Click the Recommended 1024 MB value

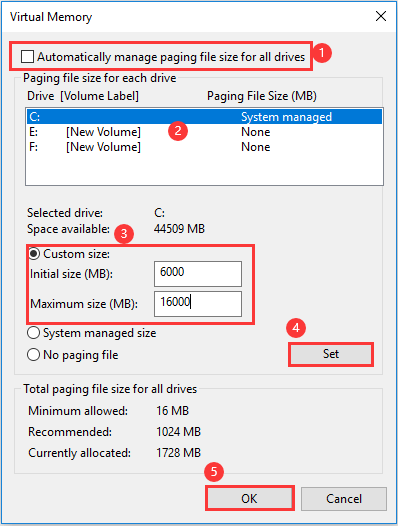point(178,431)
